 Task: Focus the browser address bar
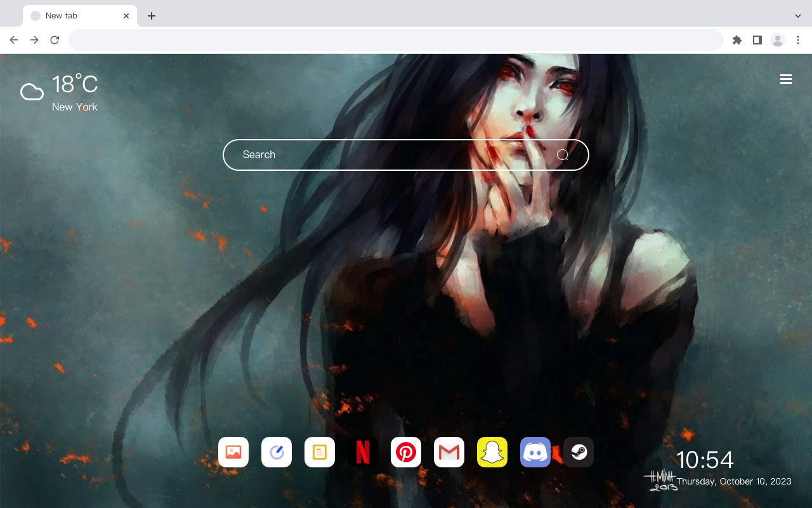point(396,40)
